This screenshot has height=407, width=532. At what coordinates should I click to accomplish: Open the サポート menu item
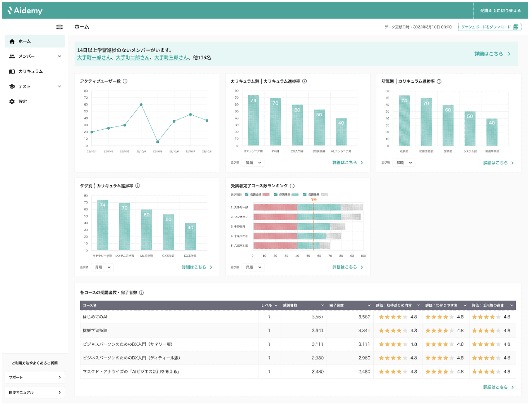[x=35, y=377]
